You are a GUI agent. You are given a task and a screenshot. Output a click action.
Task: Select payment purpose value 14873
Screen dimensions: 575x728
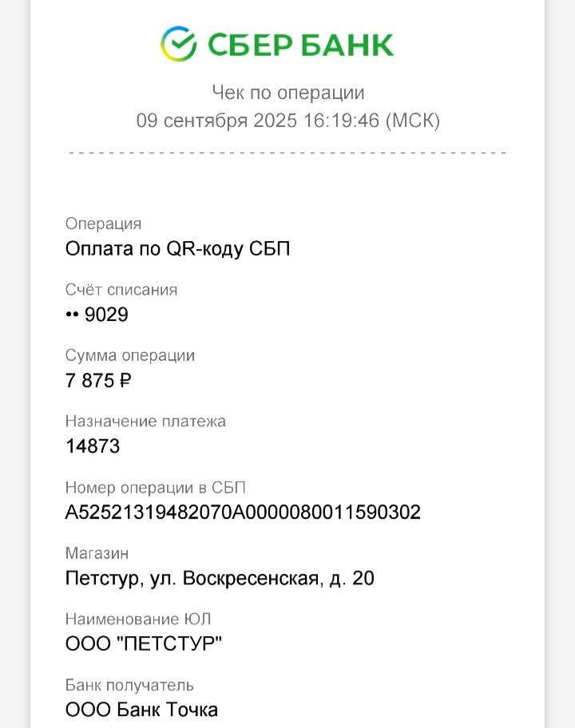click(x=93, y=446)
